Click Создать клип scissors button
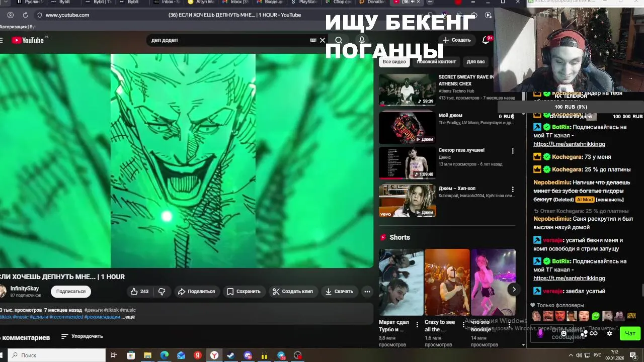This screenshot has width=644, height=362. (293, 292)
